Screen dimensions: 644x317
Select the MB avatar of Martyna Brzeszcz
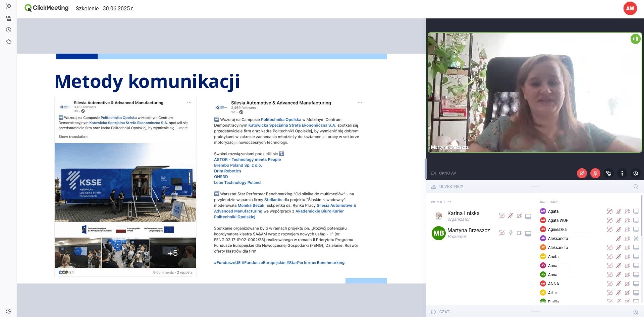pyautogui.click(x=438, y=233)
